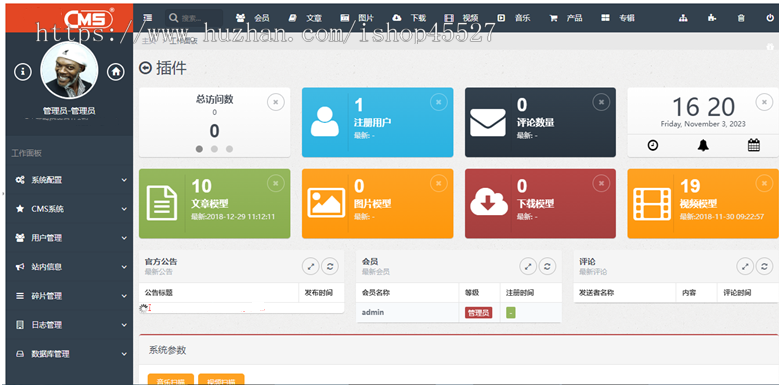Click the cloud download icon on 下载模型 card

click(489, 203)
